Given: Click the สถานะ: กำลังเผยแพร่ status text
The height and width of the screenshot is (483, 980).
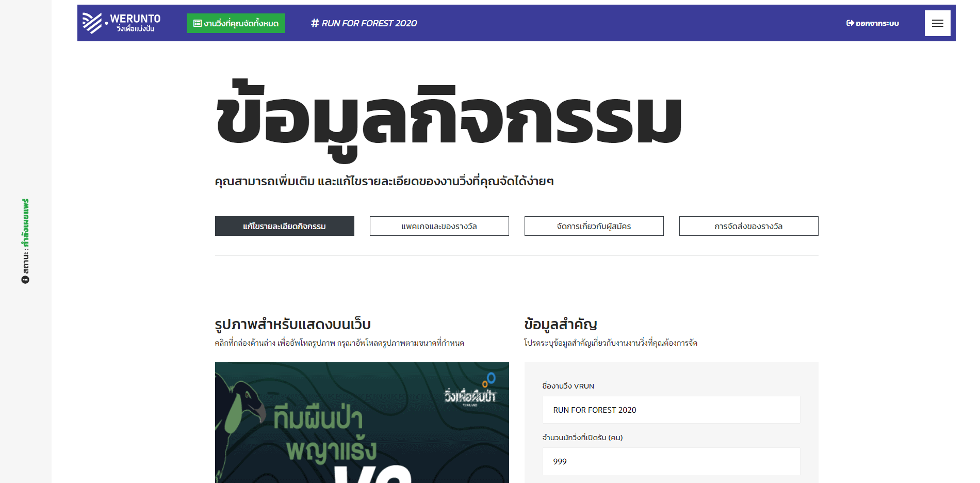Looking at the screenshot, I should (x=25, y=236).
